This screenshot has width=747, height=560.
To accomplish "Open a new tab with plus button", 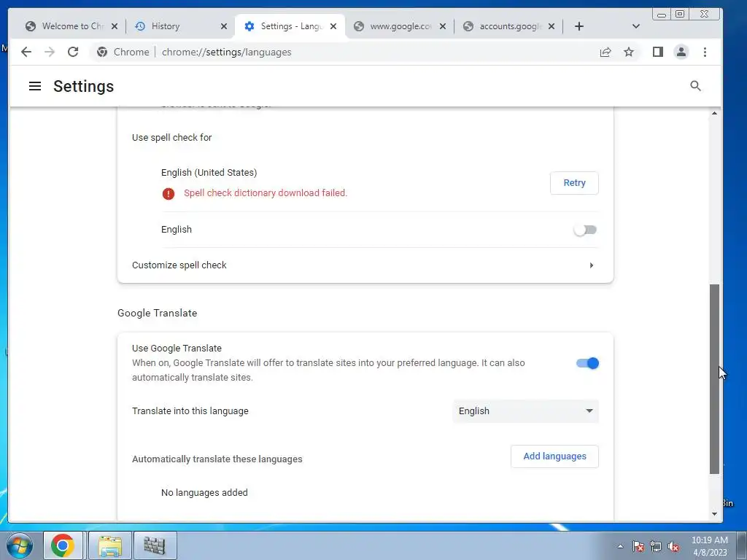I will (578, 26).
